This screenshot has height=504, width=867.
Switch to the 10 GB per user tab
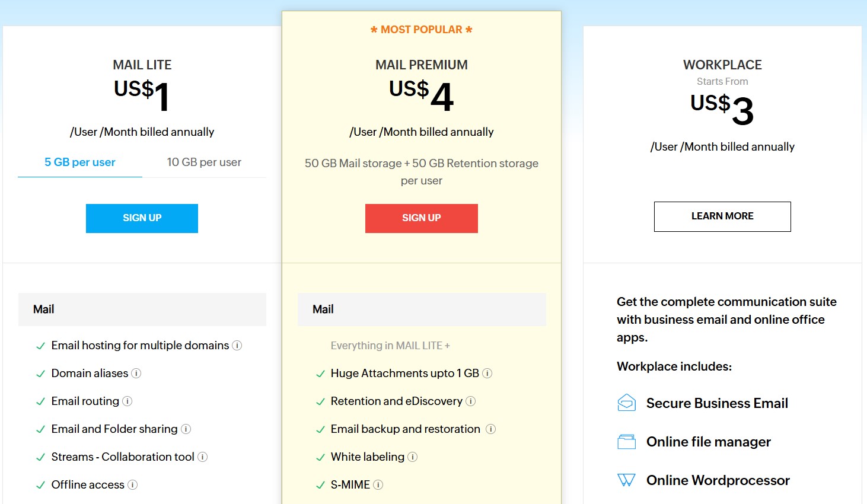coord(204,162)
